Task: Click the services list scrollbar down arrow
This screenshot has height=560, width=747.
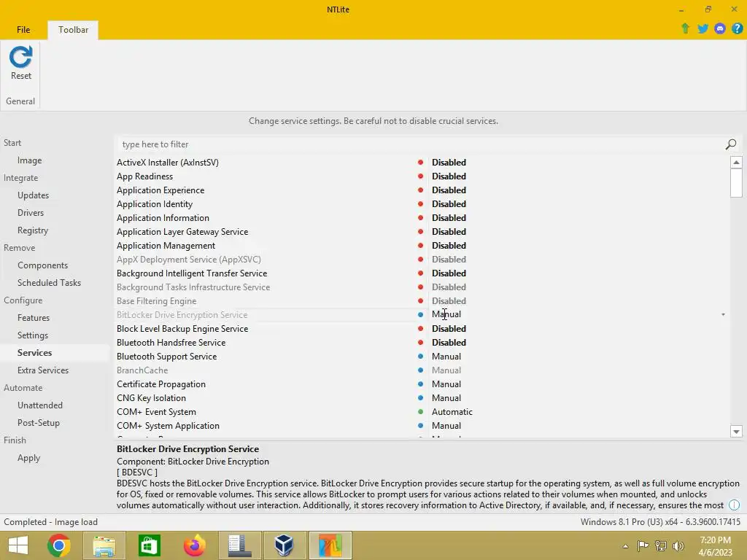Action: coord(736,432)
